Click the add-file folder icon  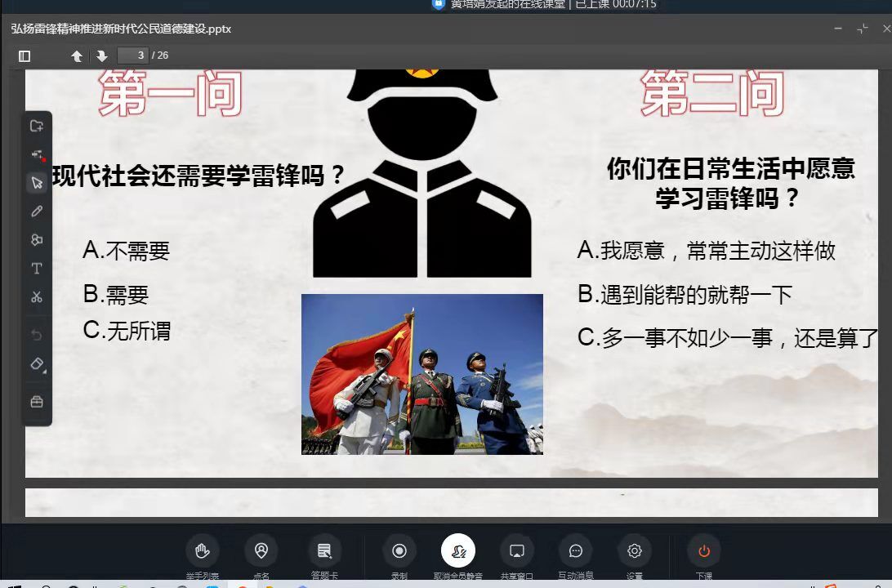[37, 126]
